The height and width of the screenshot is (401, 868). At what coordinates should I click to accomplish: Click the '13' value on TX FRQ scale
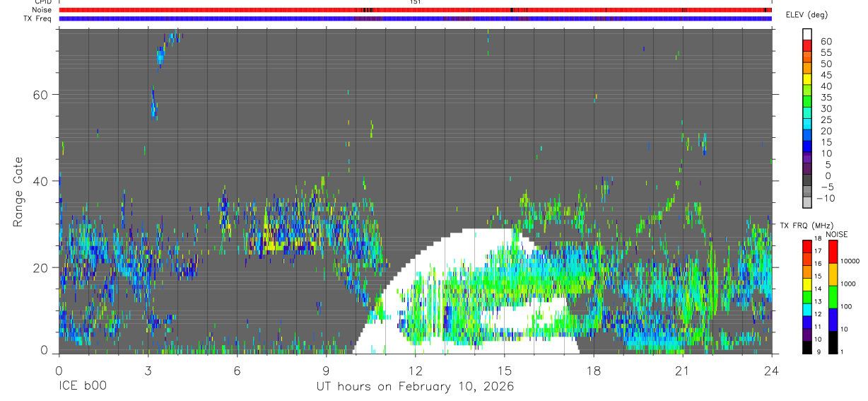[819, 301]
